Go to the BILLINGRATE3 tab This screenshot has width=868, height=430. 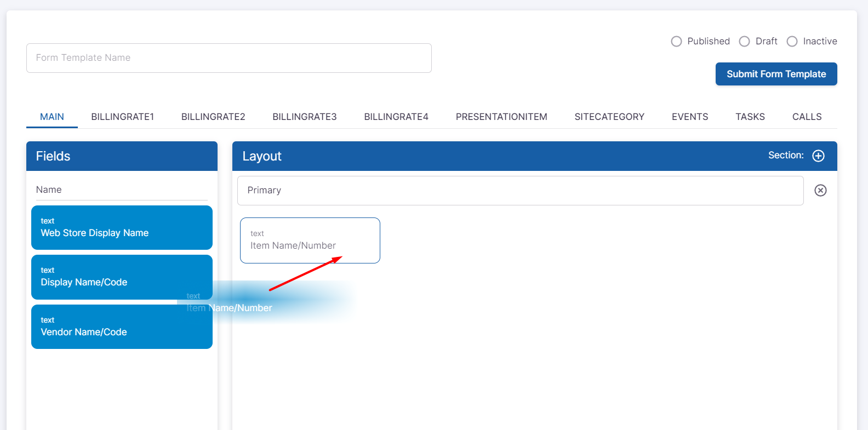(305, 117)
